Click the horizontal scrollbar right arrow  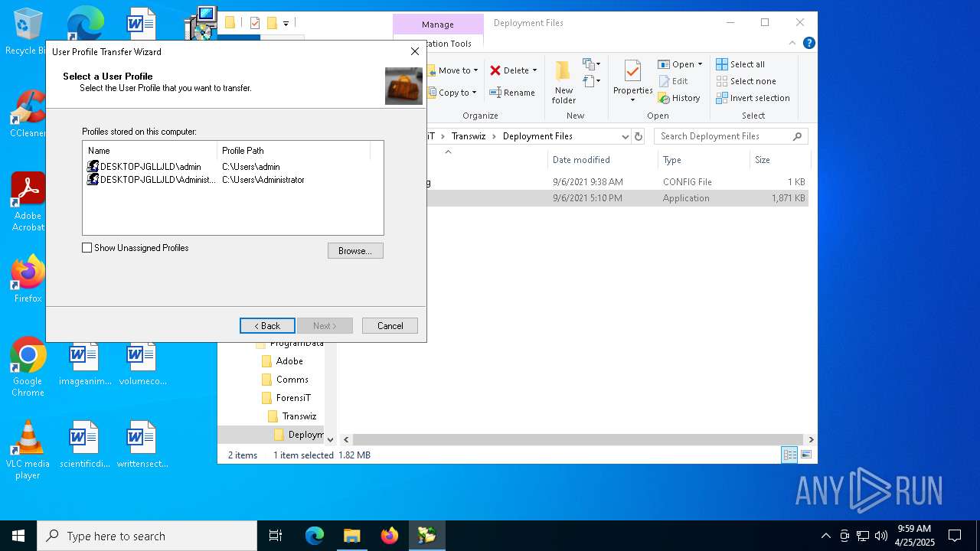[811, 440]
